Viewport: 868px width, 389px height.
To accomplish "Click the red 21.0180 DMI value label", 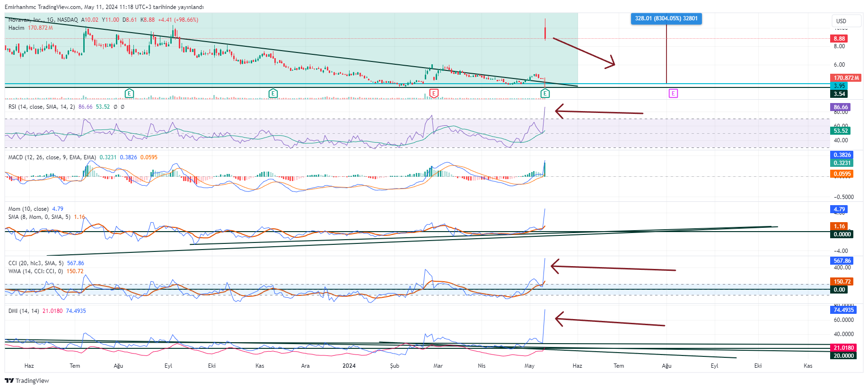I will (x=843, y=348).
